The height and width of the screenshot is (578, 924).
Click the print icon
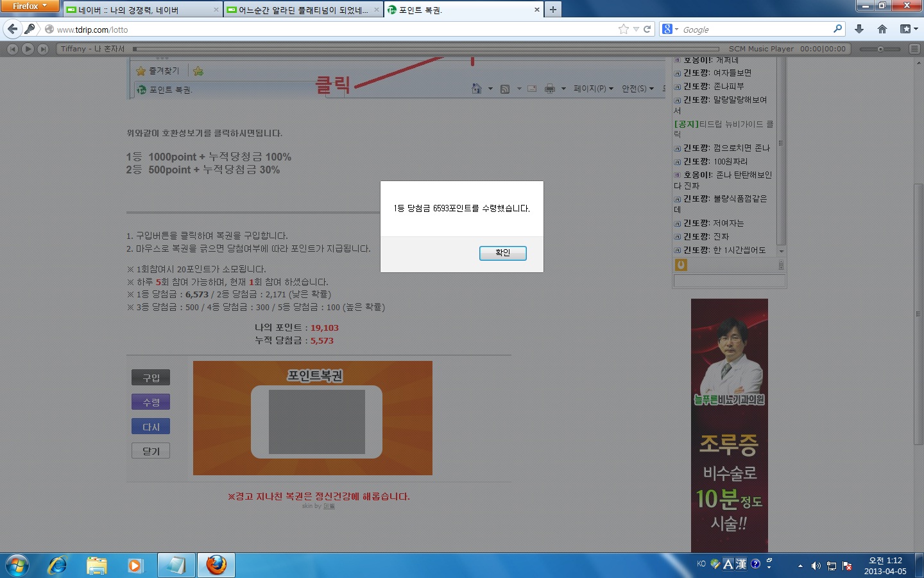[550, 89]
